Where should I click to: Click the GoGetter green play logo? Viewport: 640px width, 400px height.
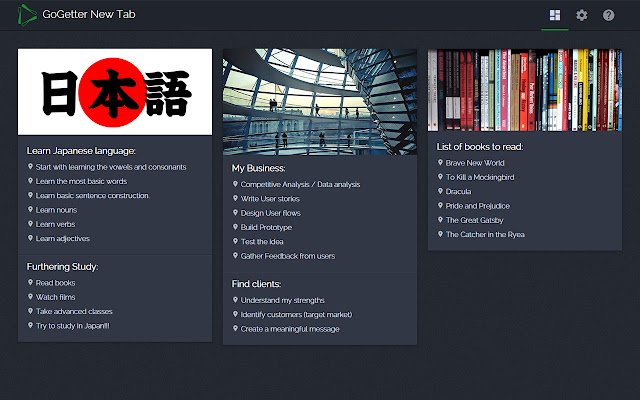[27, 15]
